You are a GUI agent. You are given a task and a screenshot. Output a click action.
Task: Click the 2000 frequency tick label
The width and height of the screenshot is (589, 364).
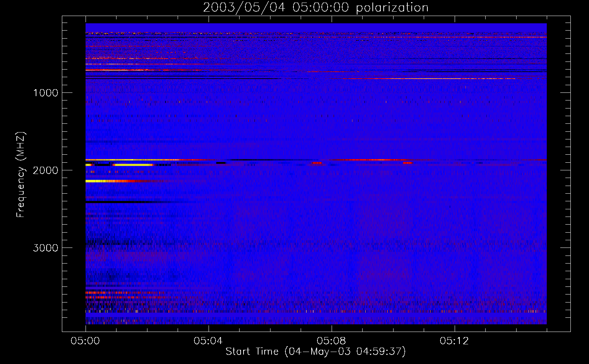tap(46, 170)
